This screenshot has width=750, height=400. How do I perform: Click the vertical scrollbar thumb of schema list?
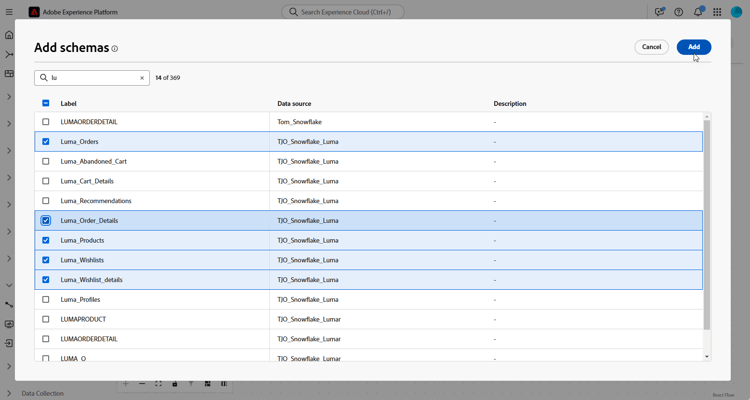[707, 225]
